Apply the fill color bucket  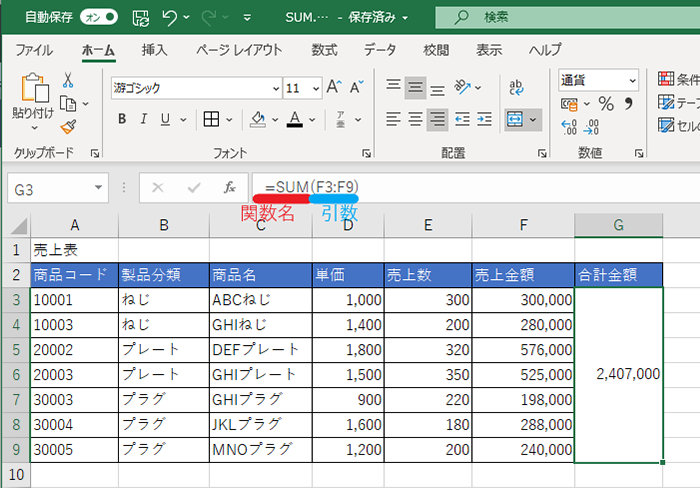tap(258, 119)
